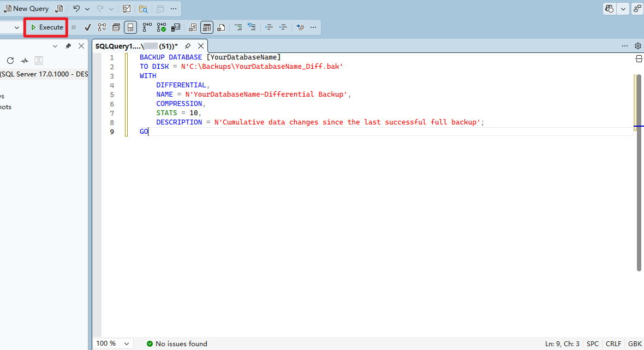This screenshot has width=644, height=350.
Task: Open the Activity Monitor chart icon in top toolbar
Action: click(127, 9)
